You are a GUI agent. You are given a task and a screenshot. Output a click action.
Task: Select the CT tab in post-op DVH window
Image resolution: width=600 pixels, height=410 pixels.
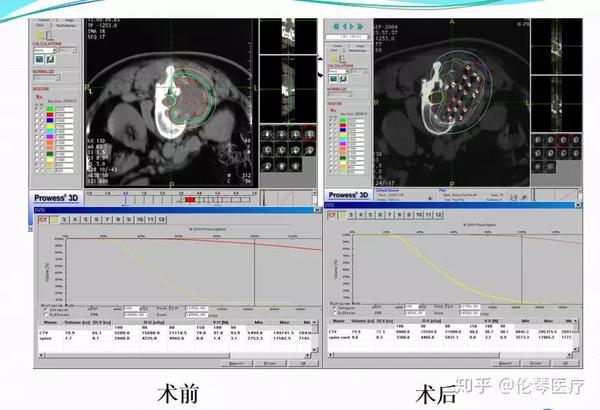point(331,215)
